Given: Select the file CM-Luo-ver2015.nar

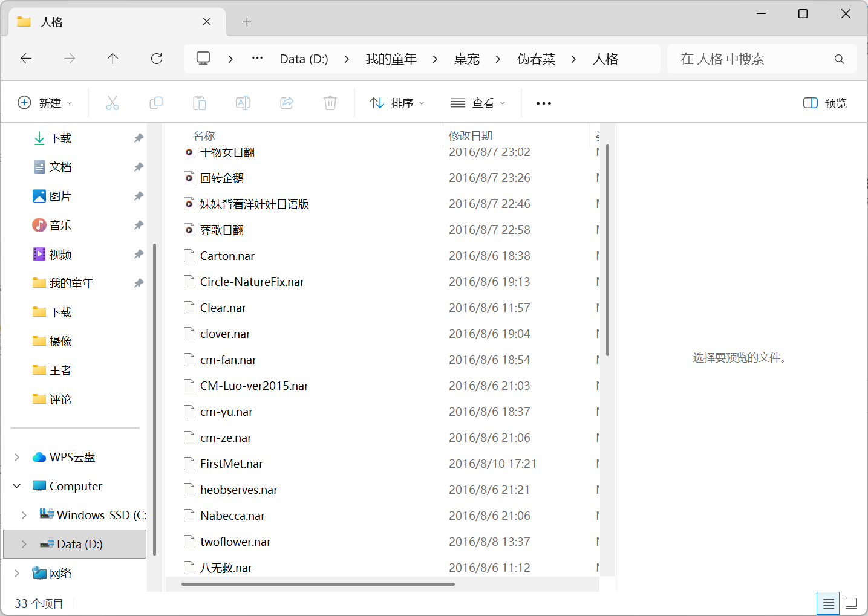Looking at the screenshot, I should 254,386.
